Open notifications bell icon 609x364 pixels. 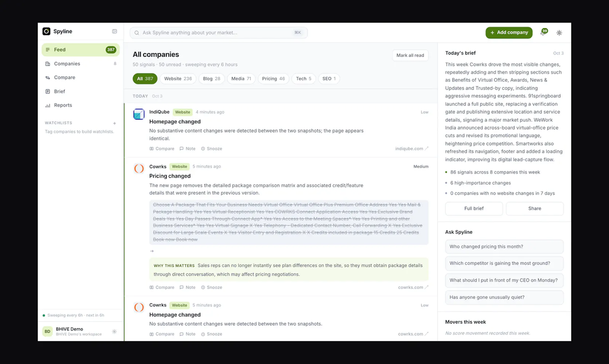tap(543, 33)
